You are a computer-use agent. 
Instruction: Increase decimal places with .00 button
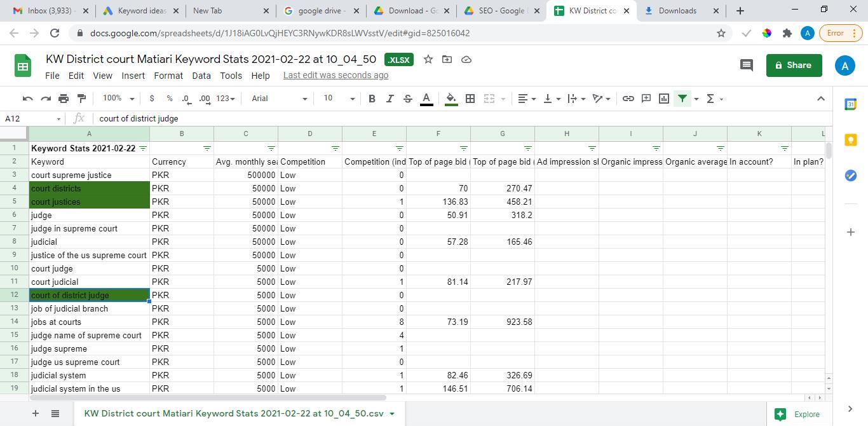[204, 99]
